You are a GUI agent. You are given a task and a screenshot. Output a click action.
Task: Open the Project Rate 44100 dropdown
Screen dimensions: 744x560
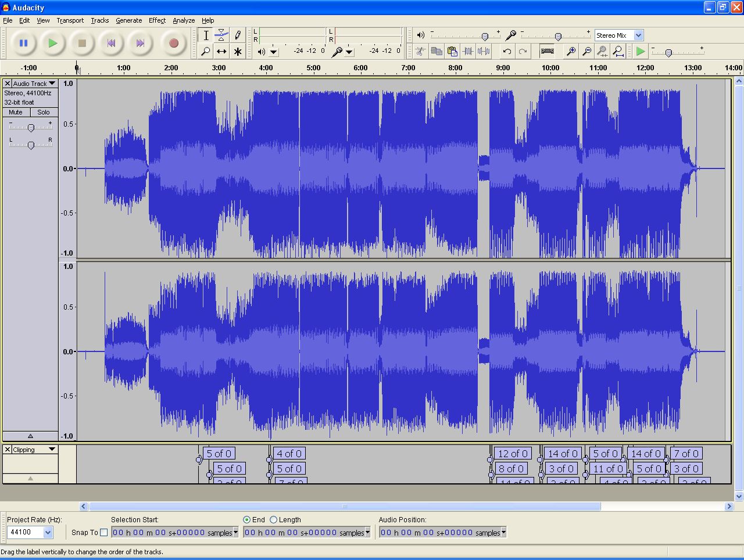48,532
